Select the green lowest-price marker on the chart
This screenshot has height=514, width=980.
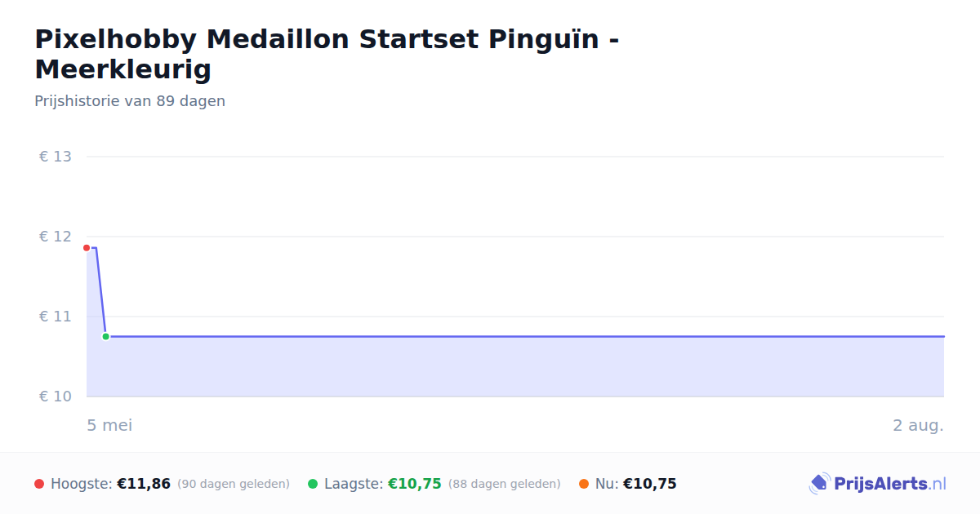coord(105,336)
